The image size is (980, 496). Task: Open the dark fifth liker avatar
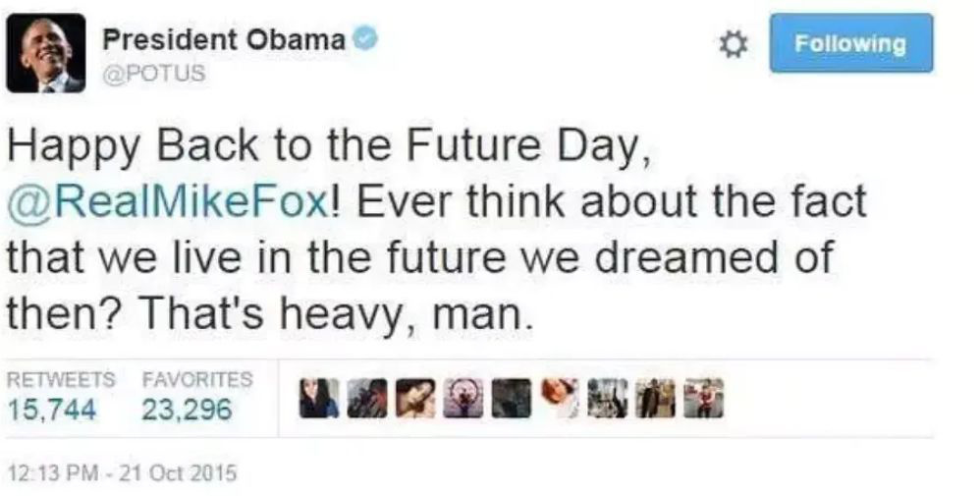pyautogui.click(x=512, y=398)
